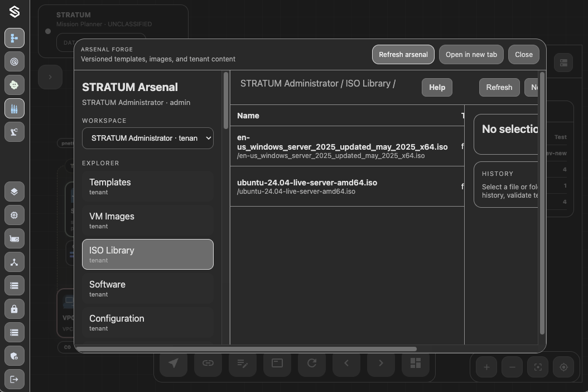This screenshot has height=392, width=588.
Task: Click the Help button
Action: pyautogui.click(x=437, y=88)
